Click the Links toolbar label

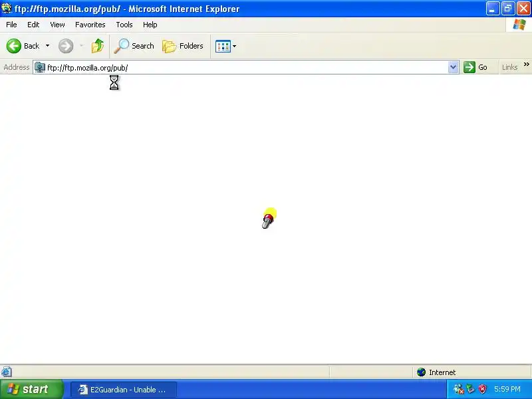[509, 67]
